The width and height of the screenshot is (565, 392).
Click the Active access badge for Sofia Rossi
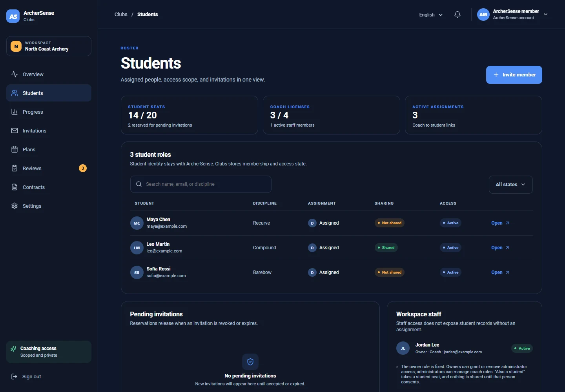click(x=450, y=272)
